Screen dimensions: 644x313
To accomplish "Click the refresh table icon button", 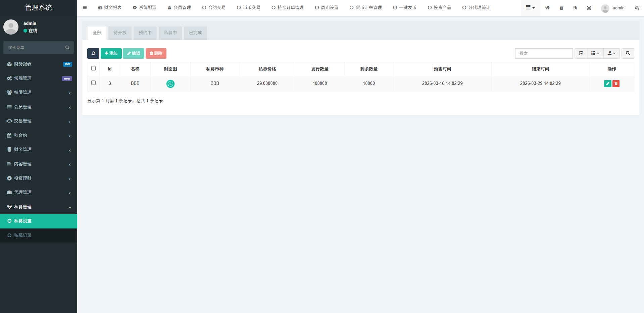I will pyautogui.click(x=93, y=53).
